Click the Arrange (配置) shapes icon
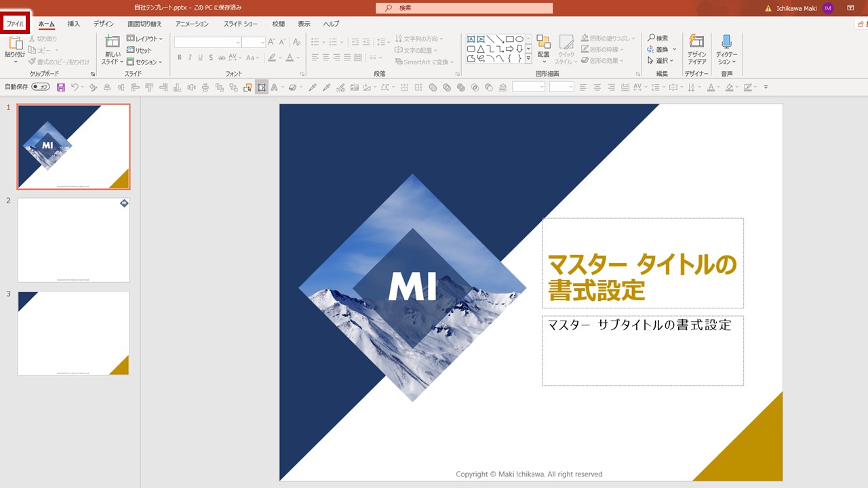This screenshot has width=868, height=488. [543, 43]
